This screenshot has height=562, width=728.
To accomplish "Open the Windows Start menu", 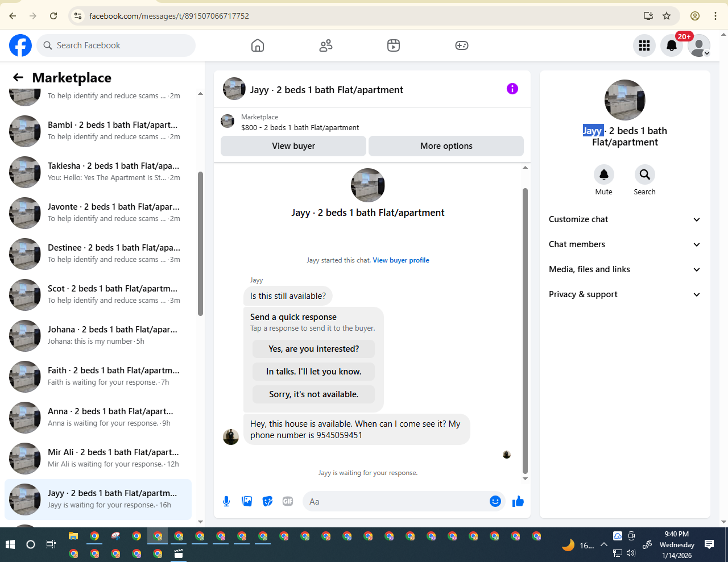I will coord(10,544).
